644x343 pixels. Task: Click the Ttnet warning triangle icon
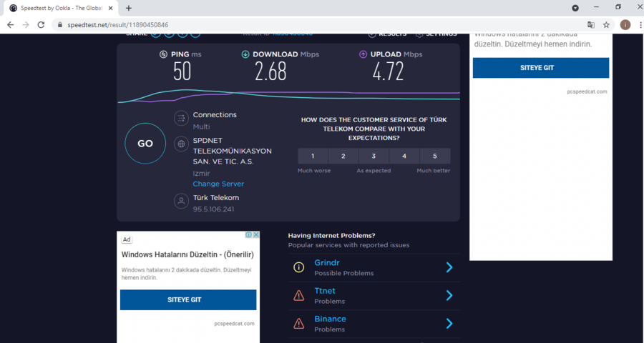tap(298, 295)
